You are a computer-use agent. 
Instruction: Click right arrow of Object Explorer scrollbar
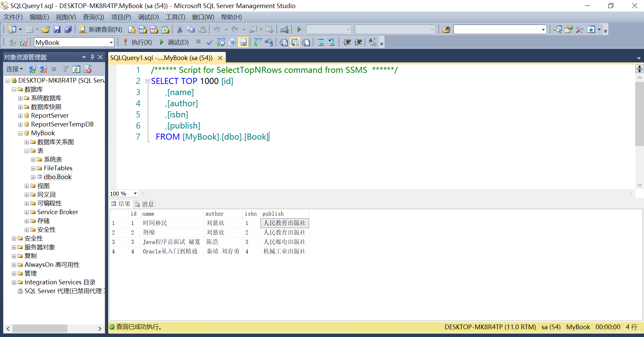(100, 329)
